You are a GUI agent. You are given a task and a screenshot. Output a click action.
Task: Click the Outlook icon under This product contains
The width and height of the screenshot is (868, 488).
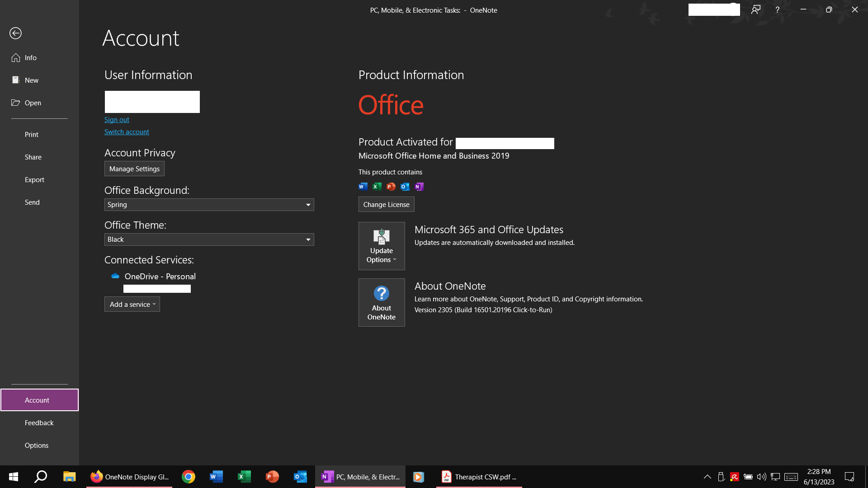point(405,186)
